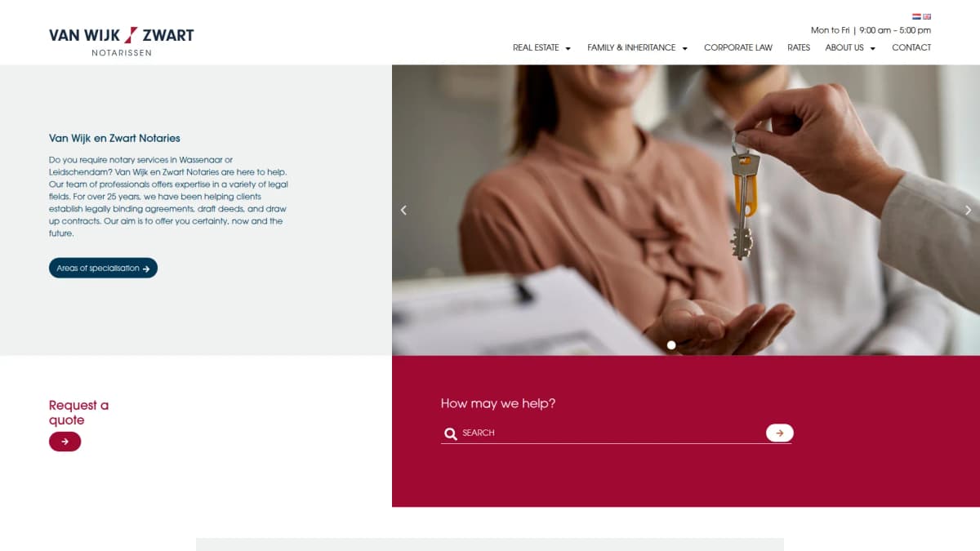Screen dimensions: 980x551
Task: Show previous slide with left arrow
Action: (x=403, y=210)
